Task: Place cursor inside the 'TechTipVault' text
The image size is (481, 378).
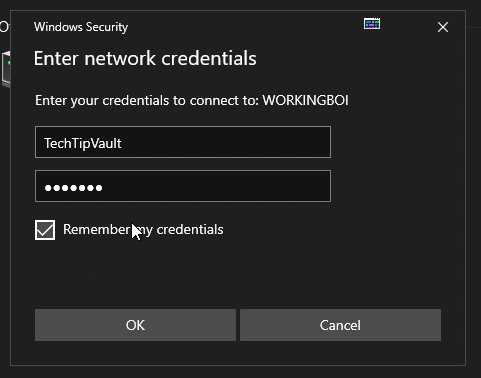Action: [x=83, y=143]
